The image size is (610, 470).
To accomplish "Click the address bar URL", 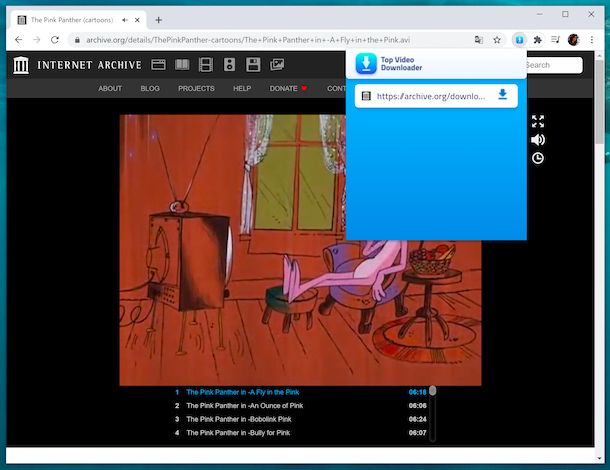I will (248, 40).
